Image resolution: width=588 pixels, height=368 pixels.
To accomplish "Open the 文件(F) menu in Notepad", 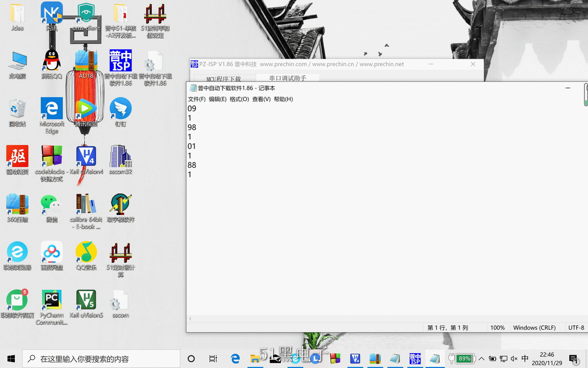I will coord(196,99).
